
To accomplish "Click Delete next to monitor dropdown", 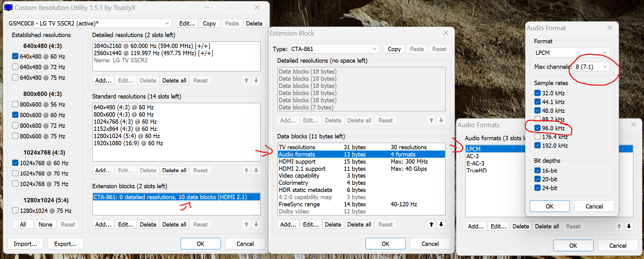I will click(254, 23).
